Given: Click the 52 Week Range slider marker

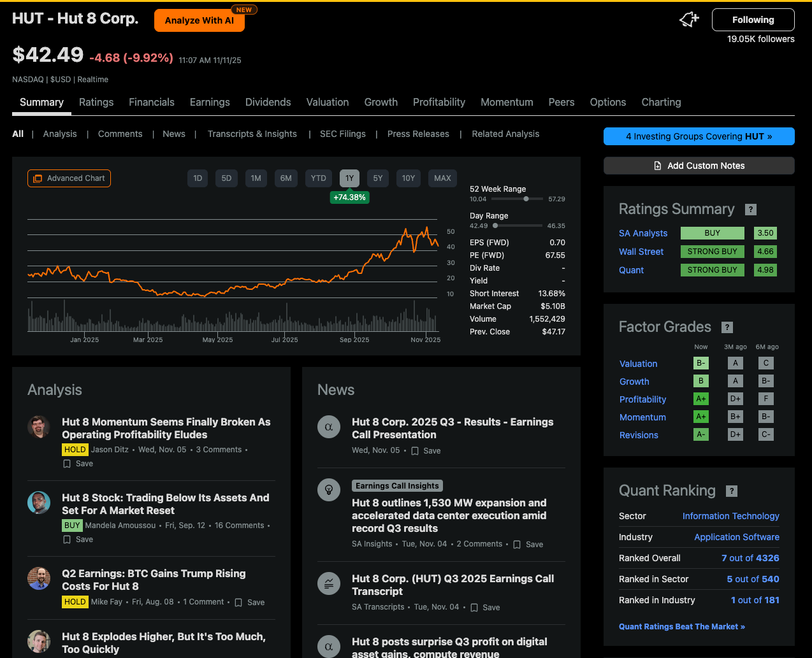Looking at the screenshot, I should [526, 199].
